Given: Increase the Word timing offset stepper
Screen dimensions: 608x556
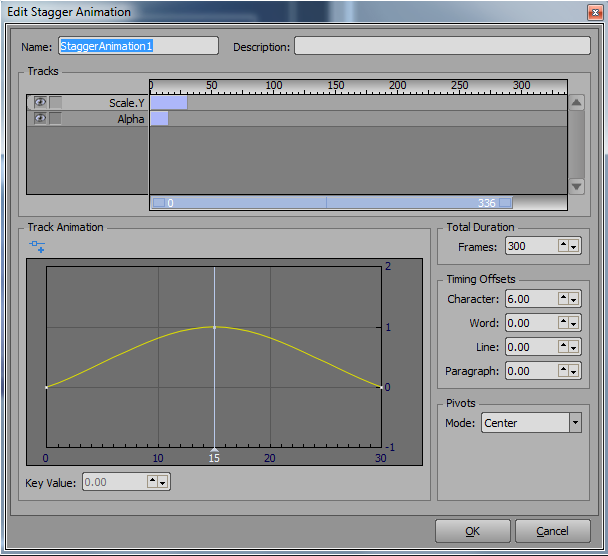Looking at the screenshot, I should (563, 320).
